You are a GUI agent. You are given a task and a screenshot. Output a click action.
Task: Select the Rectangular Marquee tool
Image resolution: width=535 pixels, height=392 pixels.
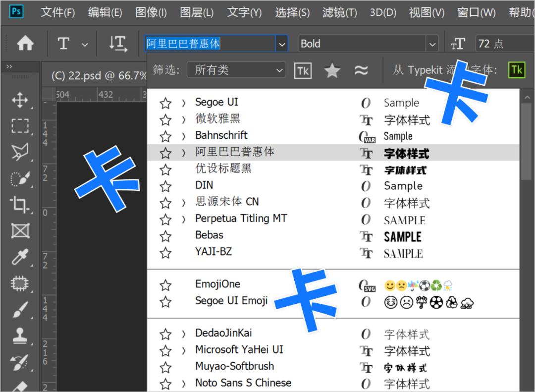pyautogui.click(x=20, y=126)
